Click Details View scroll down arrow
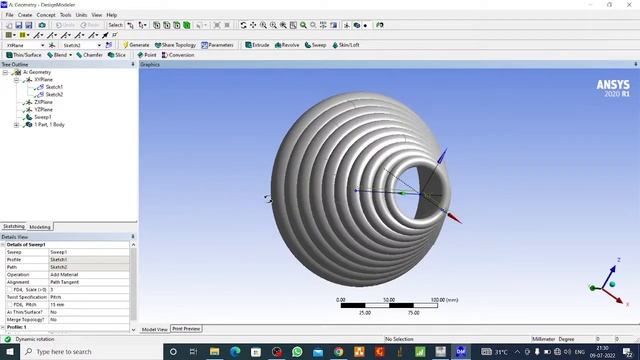Image resolution: width=640 pixels, height=360 pixels. pyautogui.click(x=133, y=330)
